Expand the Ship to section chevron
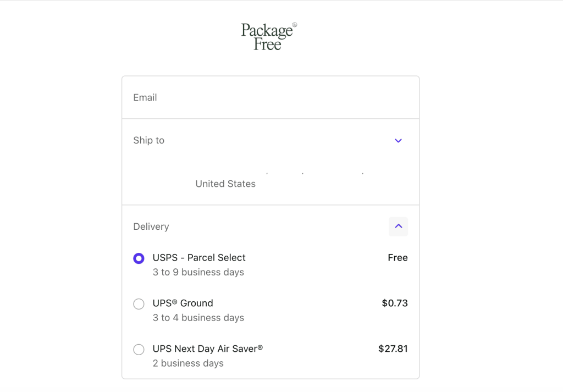Image resolution: width=563 pixels, height=392 pixels. point(398,141)
